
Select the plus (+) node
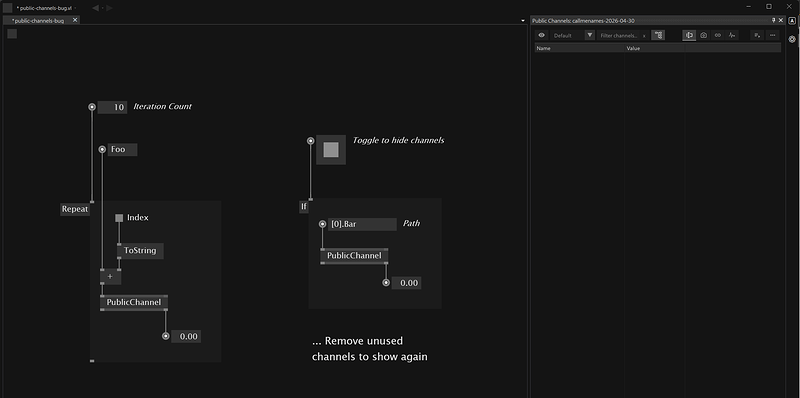point(110,277)
